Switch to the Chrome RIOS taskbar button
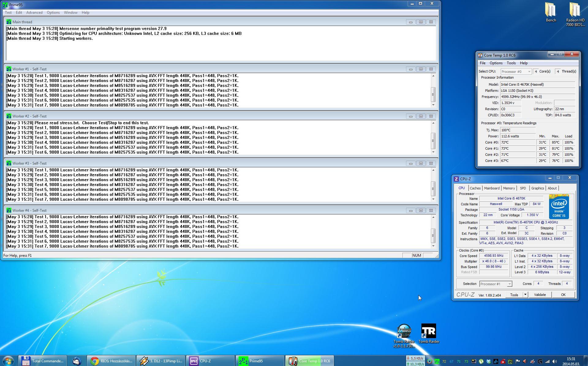This screenshot has height=366, width=588. point(111,361)
